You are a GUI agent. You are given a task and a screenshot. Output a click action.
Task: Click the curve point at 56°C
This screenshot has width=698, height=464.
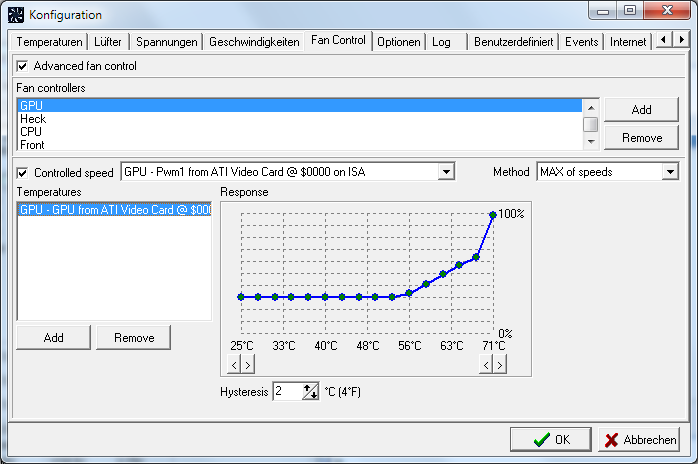(x=409, y=293)
